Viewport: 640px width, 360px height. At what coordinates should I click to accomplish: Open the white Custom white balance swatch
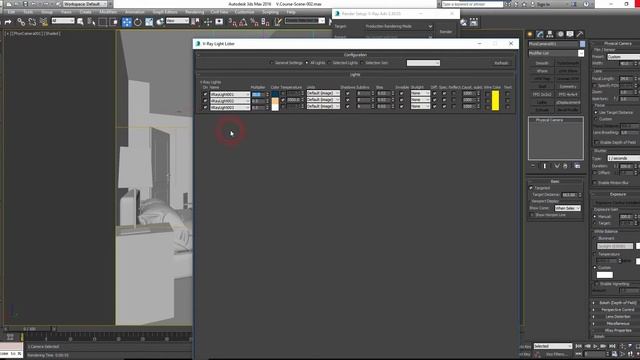pyautogui.click(x=604, y=275)
